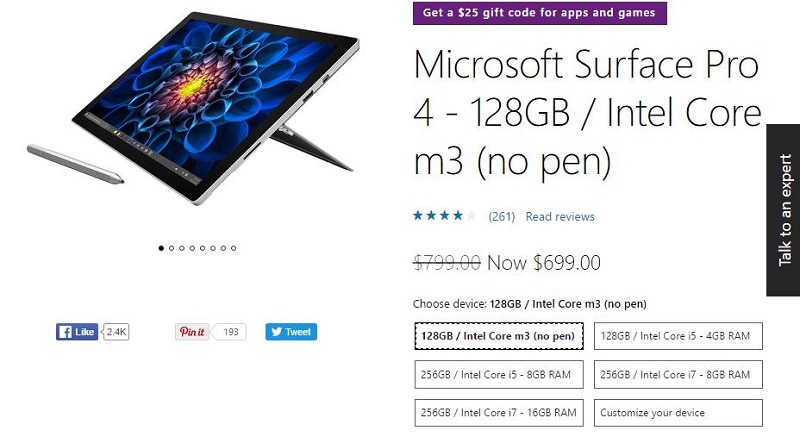Open the Read reviews link
Viewport: 800px width, 443px height.
[x=559, y=217]
